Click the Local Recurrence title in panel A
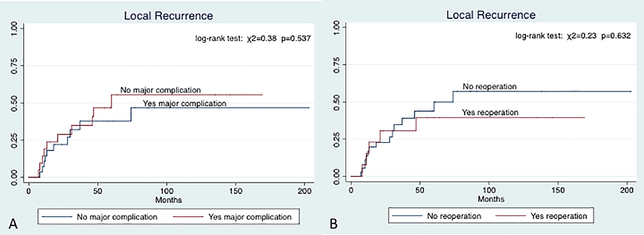Screen dimensions: 644x235 (x=168, y=16)
